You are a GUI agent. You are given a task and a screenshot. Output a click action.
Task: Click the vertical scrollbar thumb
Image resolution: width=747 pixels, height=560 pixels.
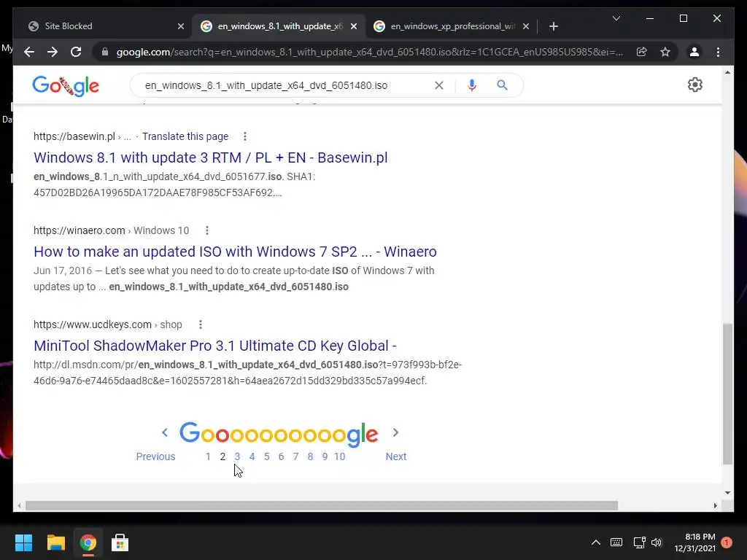point(727,394)
